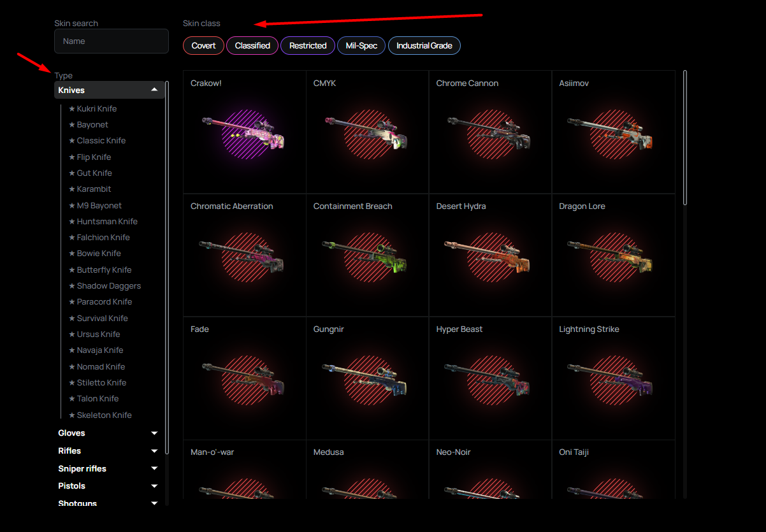Toggle the Classified skin class filter

pos(252,46)
